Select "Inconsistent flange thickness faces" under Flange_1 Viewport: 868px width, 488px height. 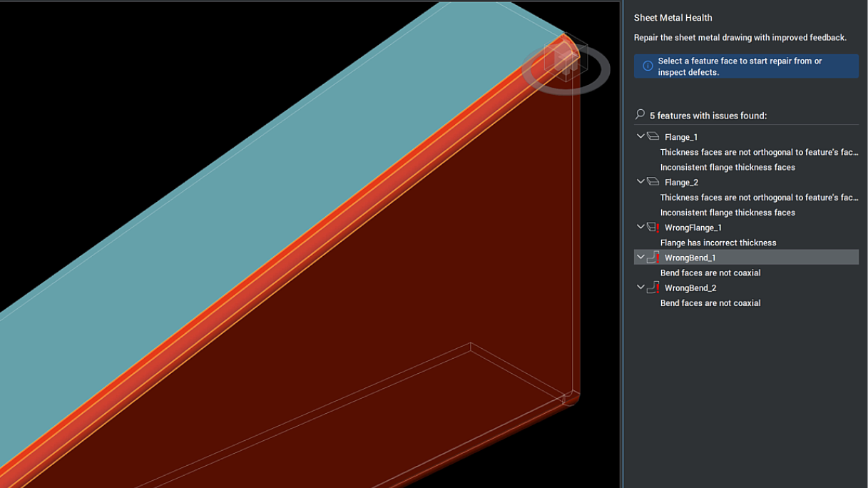(727, 167)
